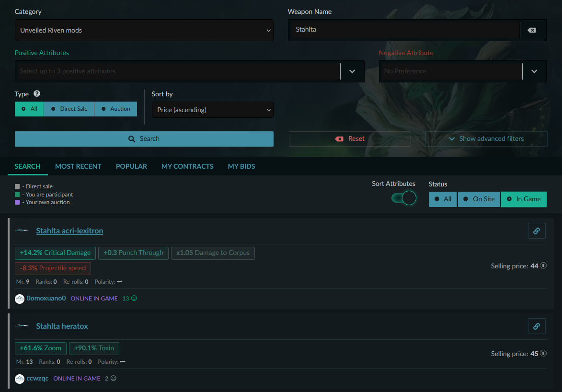
Task: Click the Reset button
Action: [350, 139]
